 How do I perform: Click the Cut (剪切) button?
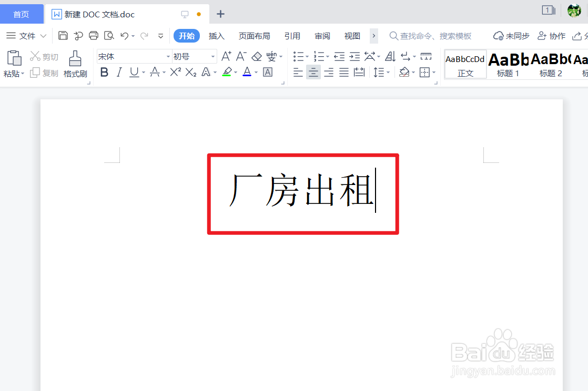tap(44, 56)
